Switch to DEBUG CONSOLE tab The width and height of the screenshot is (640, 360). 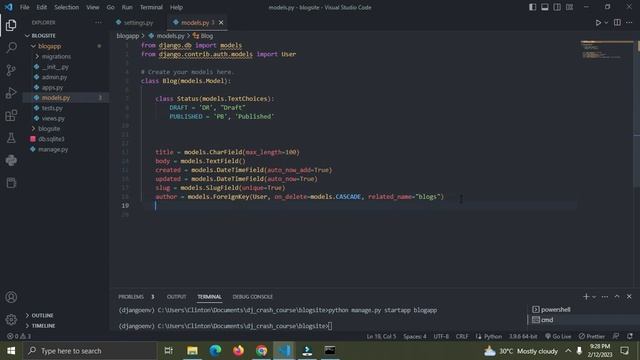point(252,297)
